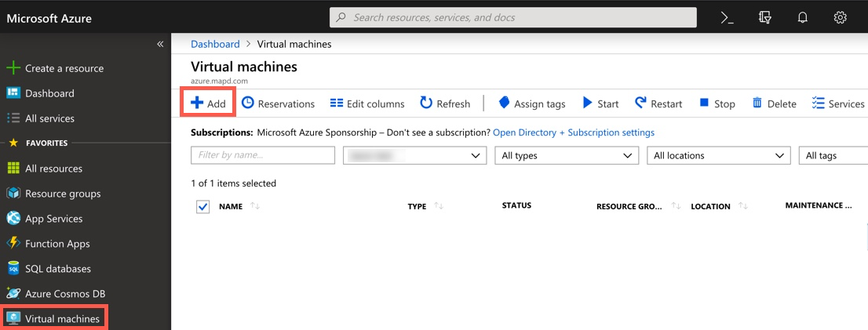The image size is (868, 330).
Task: Open Reservations from the toolbar
Action: [x=279, y=103]
